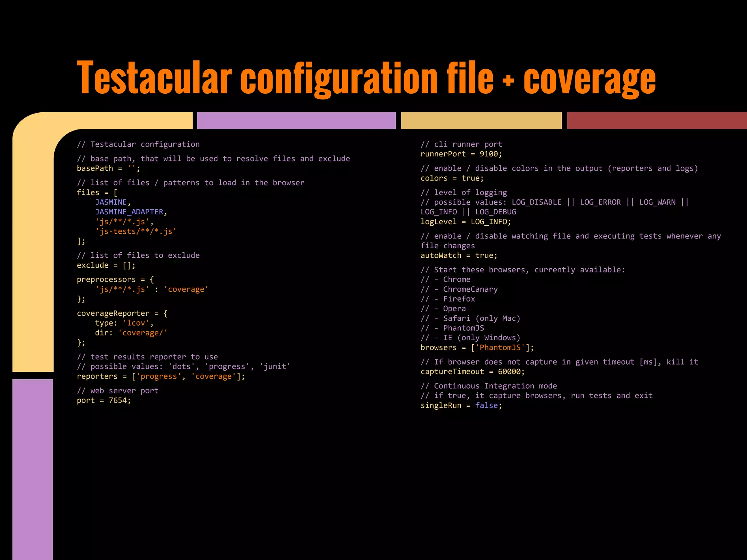Screen dimensions: 747x560
Task: Click the "'js-tests/**/*.js'" pattern line
Action: tap(136, 231)
